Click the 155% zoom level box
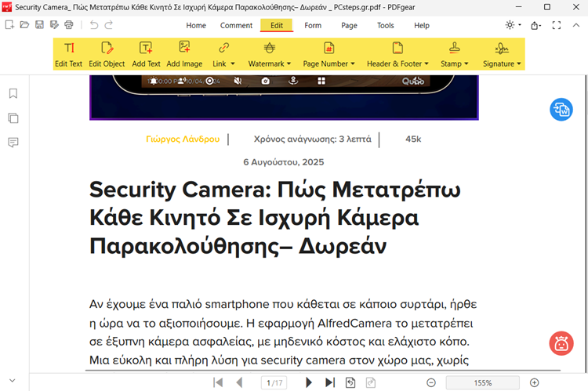The width and height of the screenshot is (588, 391). coord(483,382)
